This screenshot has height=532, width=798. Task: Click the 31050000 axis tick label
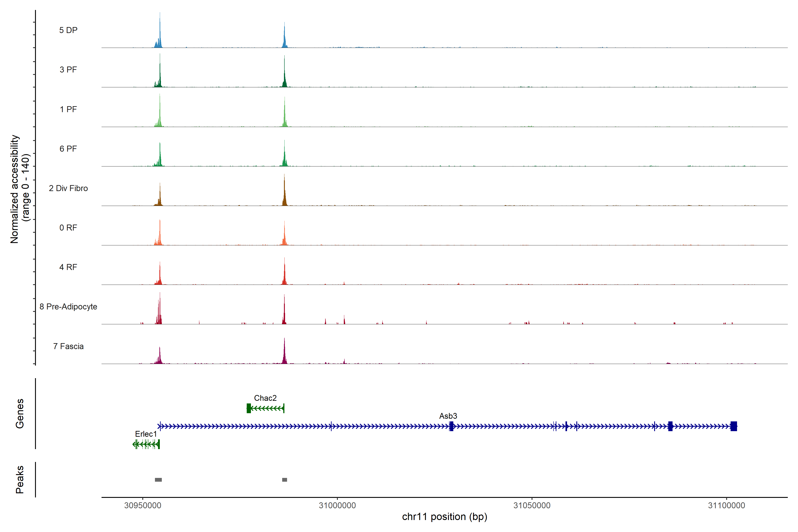pos(532,505)
